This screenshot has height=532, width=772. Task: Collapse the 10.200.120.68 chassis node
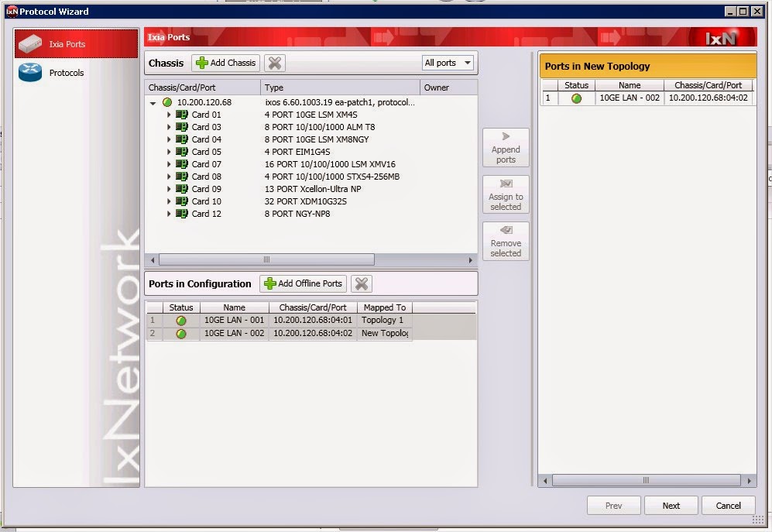(153, 101)
